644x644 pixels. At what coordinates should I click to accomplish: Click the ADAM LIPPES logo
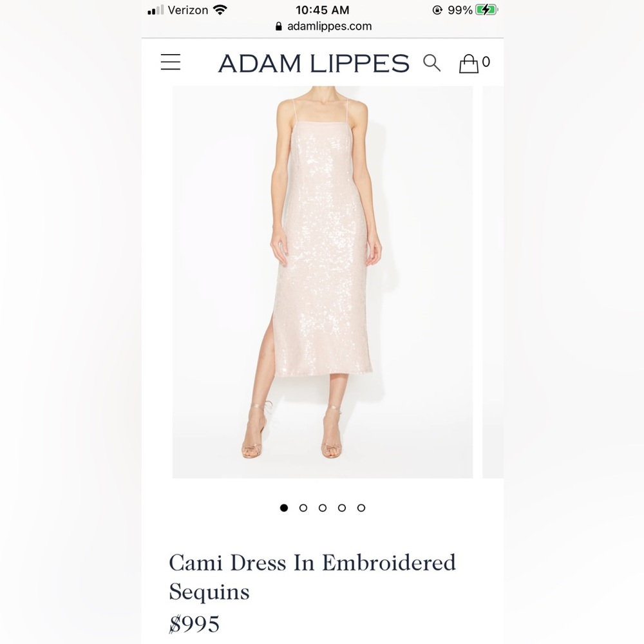point(314,62)
